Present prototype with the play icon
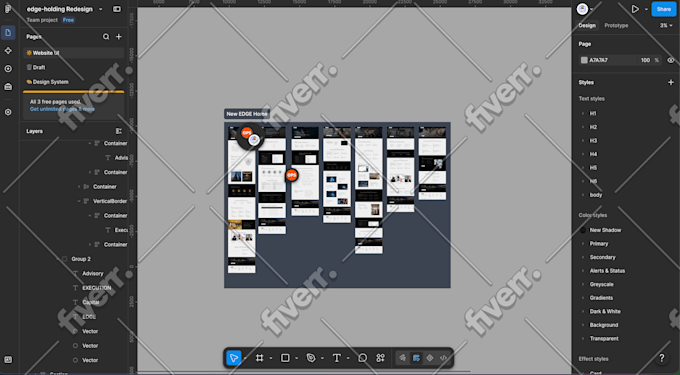This screenshot has width=680, height=375. click(x=635, y=9)
